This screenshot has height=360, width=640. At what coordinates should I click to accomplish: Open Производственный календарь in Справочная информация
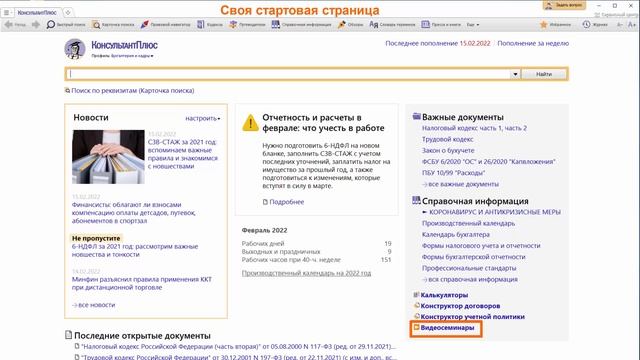click(468, 223)
